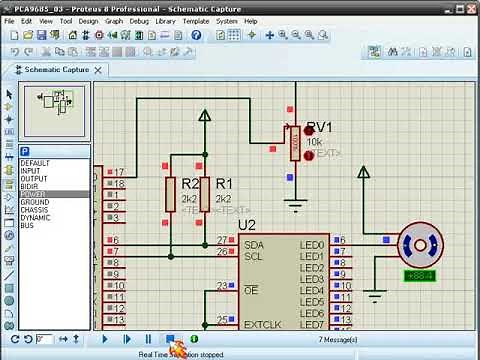Viewport: 480px width, 360px height.
Task: Open the Help question mark icon
Action: tap(196, 35)
